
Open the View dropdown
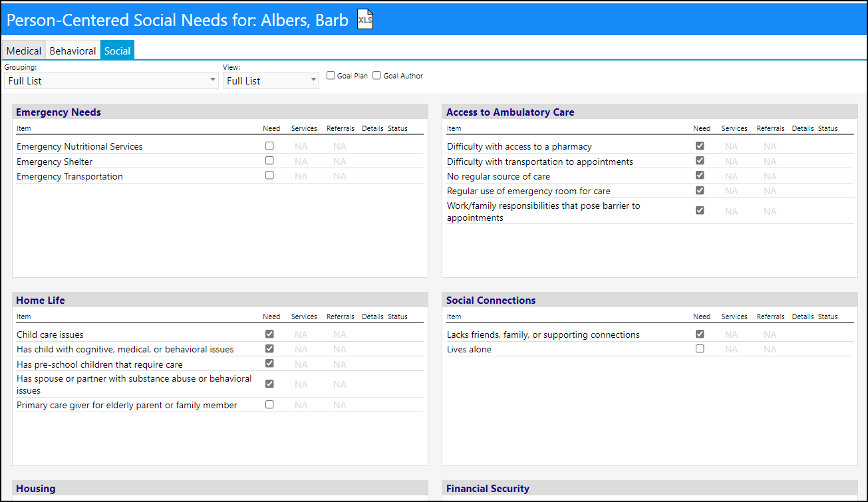coord(271,80)
